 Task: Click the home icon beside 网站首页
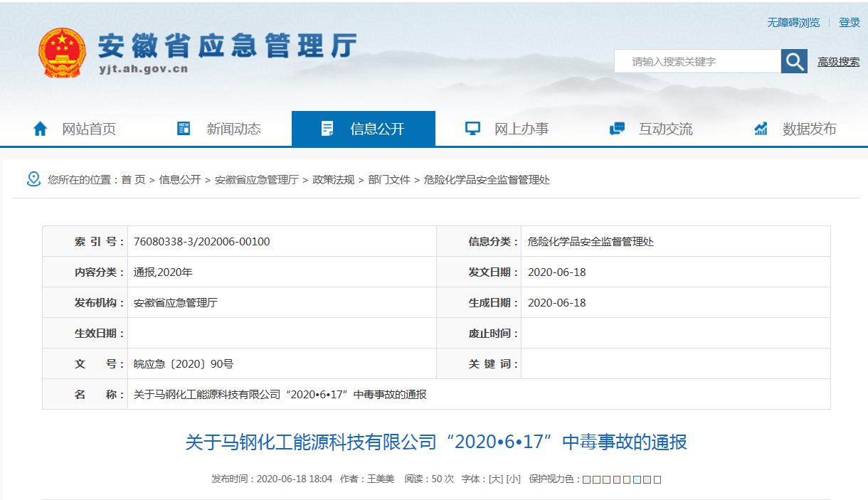(x=41, y=129)
